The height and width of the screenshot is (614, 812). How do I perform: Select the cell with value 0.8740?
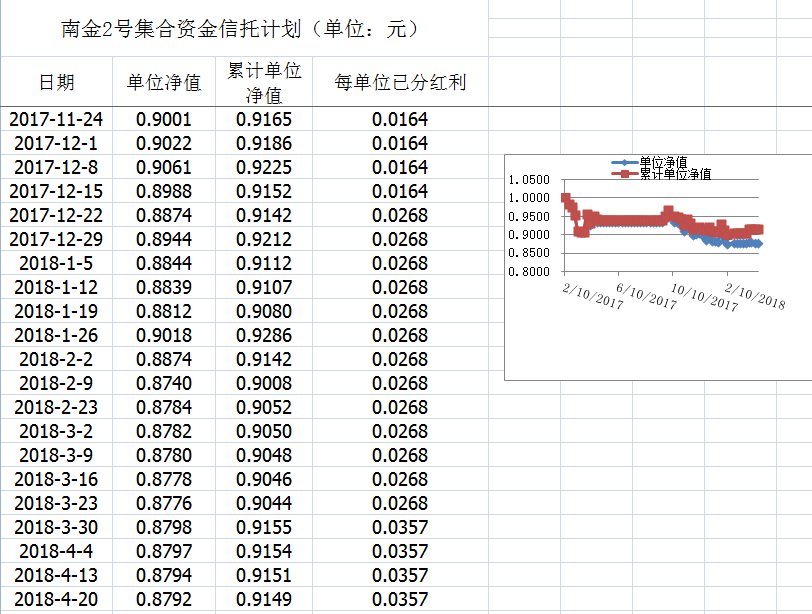point(164,383)
